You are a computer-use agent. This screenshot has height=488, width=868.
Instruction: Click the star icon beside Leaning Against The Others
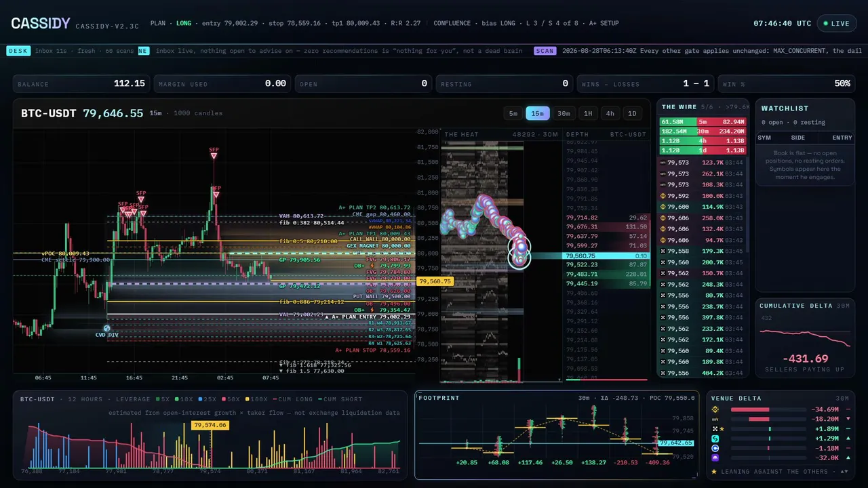tap(715, 471)
